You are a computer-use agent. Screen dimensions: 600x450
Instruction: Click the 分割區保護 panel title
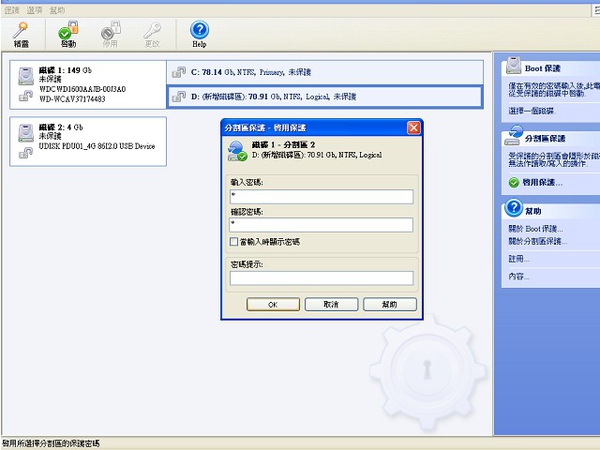545,139
